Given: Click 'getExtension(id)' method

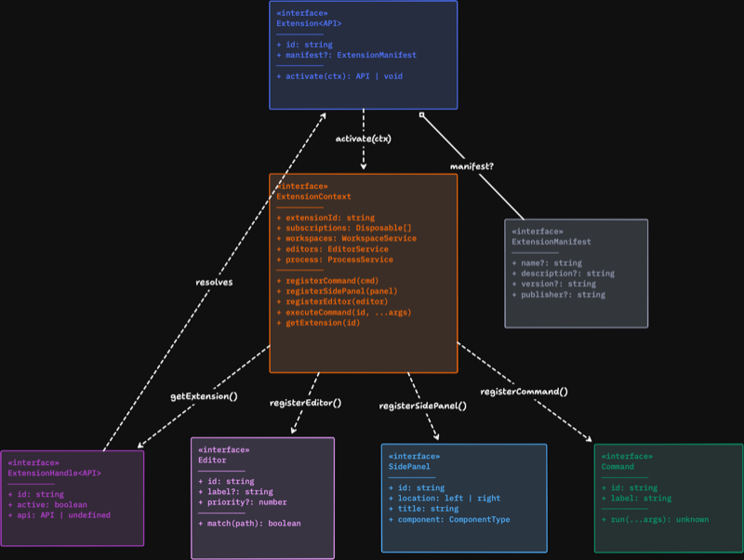Looking at the screenshot, I should coord(323,323).
